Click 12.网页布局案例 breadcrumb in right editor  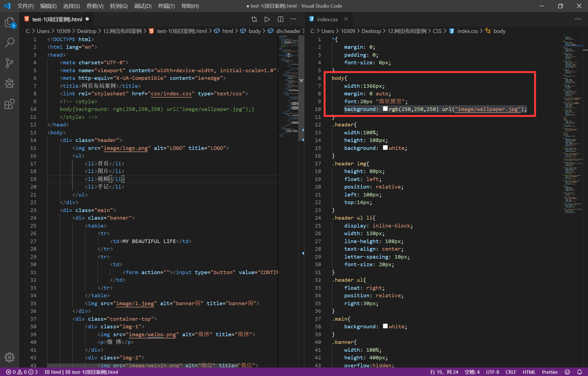coord(407,31)
